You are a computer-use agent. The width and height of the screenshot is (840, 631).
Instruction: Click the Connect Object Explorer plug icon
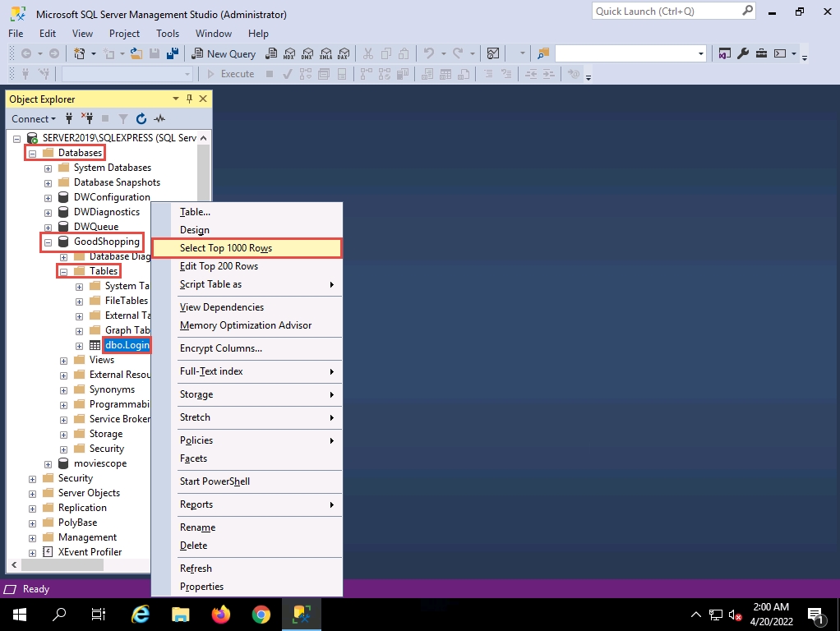point(70,119)
